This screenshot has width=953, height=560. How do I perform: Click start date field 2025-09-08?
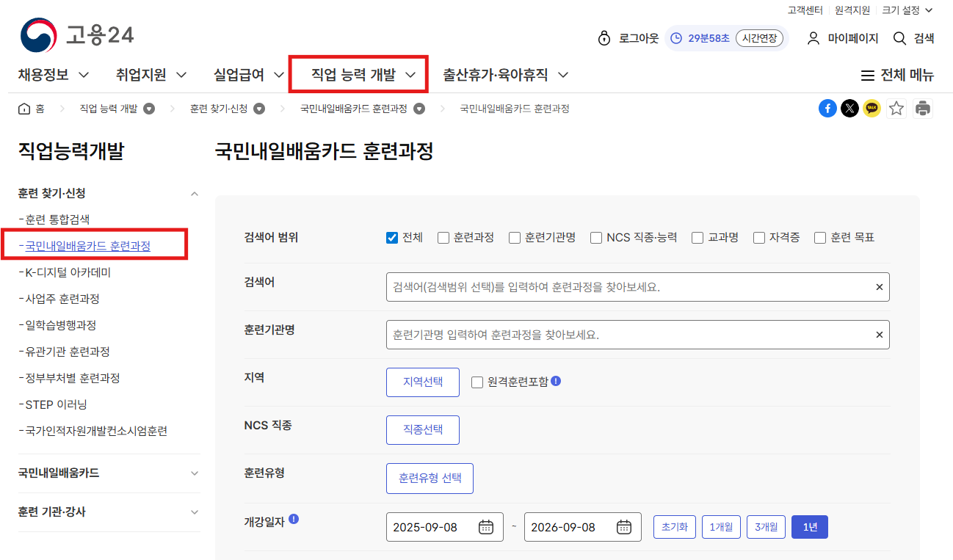(445, 527)
